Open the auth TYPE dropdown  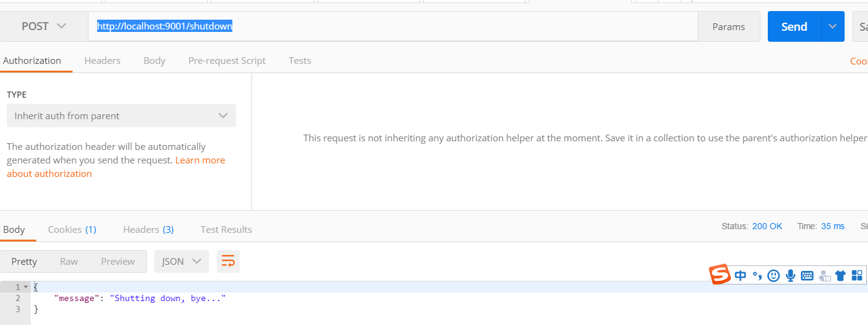point(121,116)
